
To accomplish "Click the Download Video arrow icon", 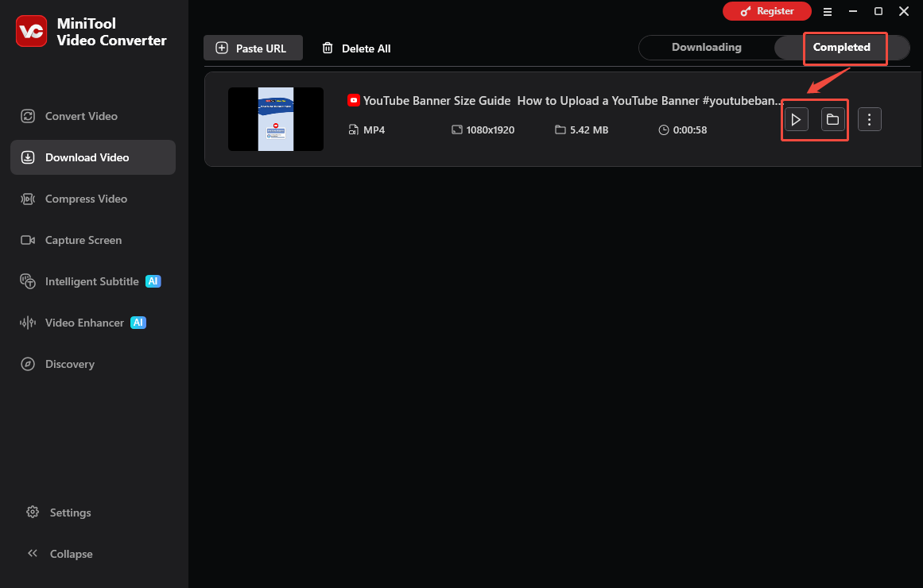I will [28, 157].
